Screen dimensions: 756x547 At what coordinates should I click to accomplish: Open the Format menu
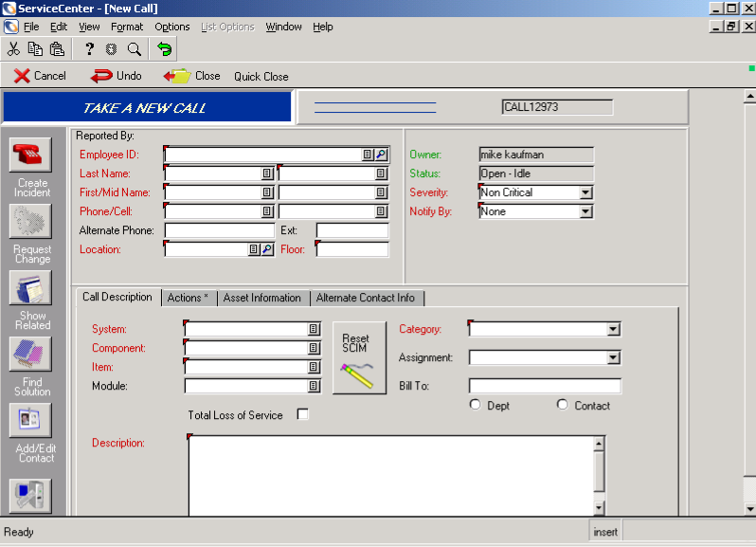(127, 27)
